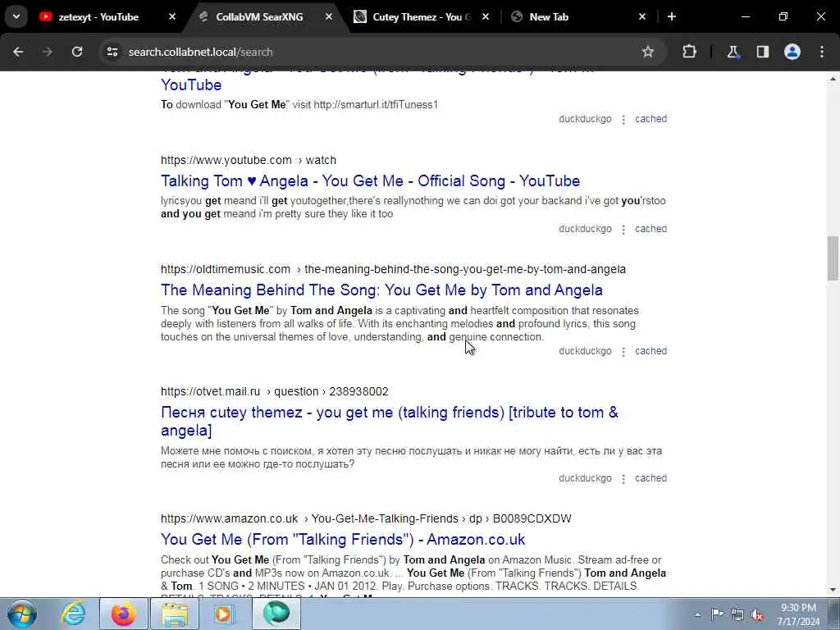
Task: Open the Chrome profile avatar
Action: (792, 52)
